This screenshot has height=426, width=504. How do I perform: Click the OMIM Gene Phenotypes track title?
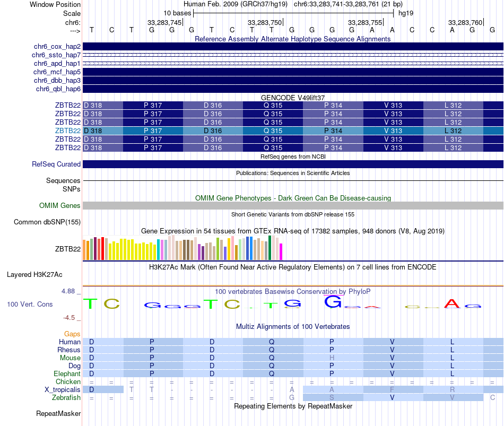pyautogui.click(x=293, y=198)
